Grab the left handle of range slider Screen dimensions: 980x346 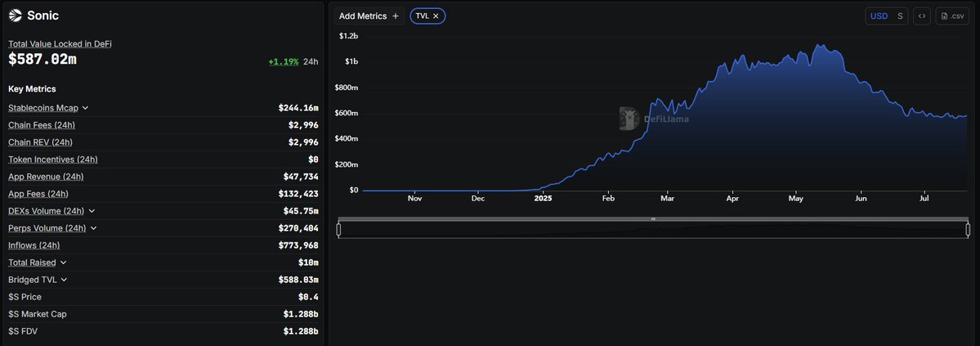click(x=338, y=230)
